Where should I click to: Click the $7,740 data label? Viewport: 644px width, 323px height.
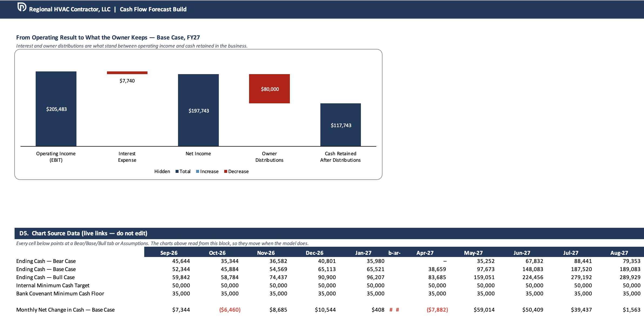tap(127, 81)
